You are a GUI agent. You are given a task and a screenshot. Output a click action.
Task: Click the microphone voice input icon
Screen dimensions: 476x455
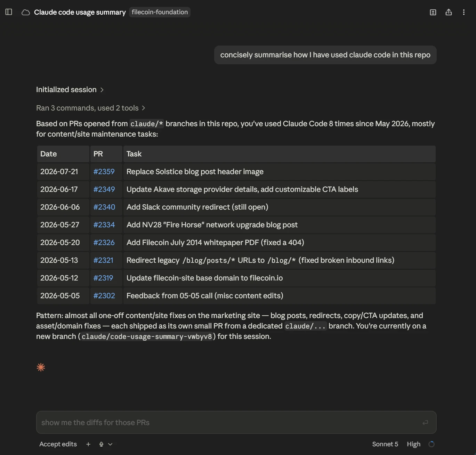tap(101, 444)
